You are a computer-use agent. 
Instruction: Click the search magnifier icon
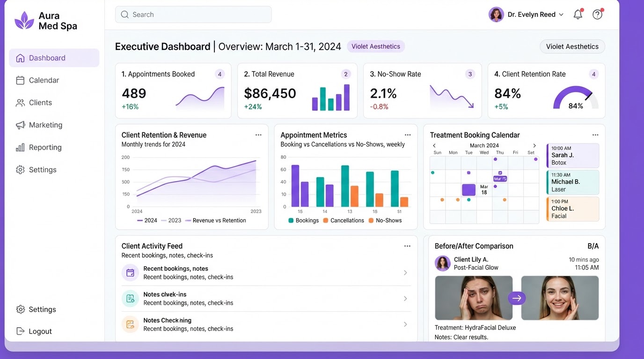click(x=124, y=14)
